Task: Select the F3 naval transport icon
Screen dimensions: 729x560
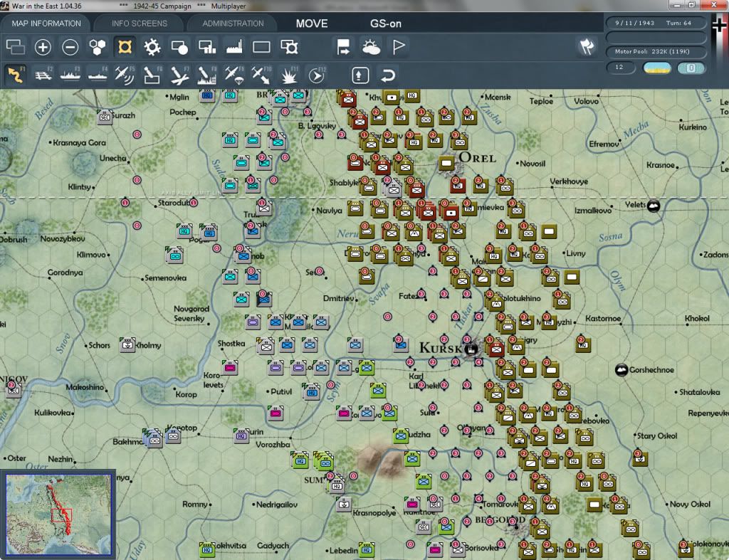Action: pyautogui.click(x=70, y=75)
